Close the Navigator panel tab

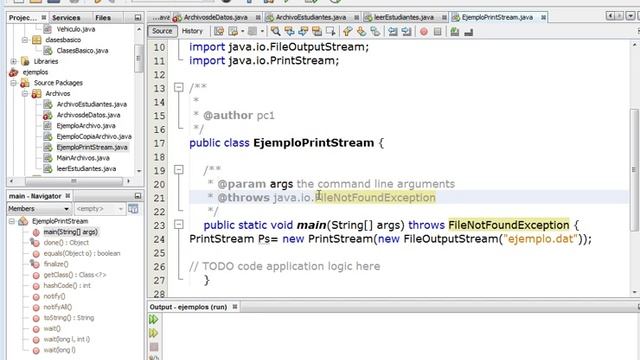coord(68,196)
